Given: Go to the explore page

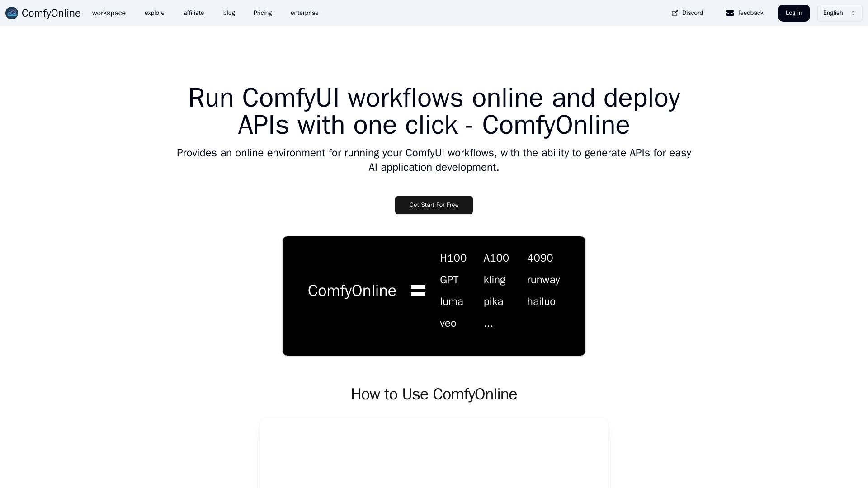Looking at the screenshot, I should point(155,13).
